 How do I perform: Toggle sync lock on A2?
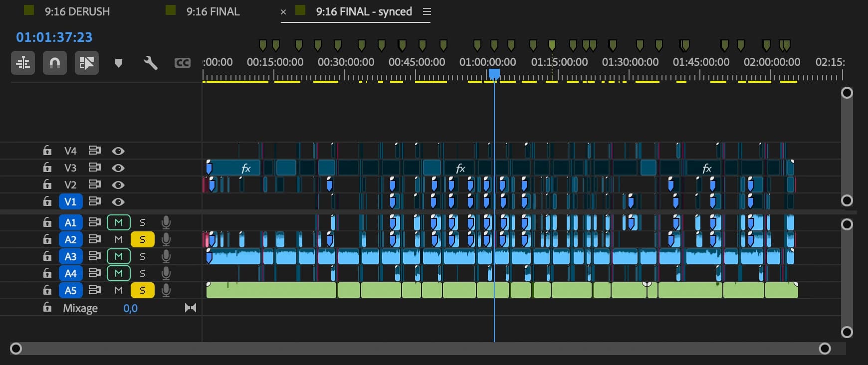pyautogui.click(x=94, y=239)
